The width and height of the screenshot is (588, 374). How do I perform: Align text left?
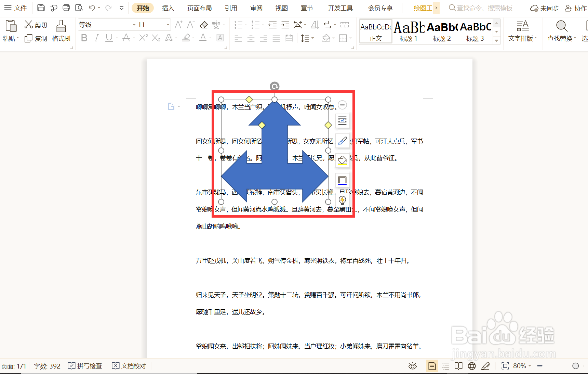pyautogui.click(x=238, y=38)
